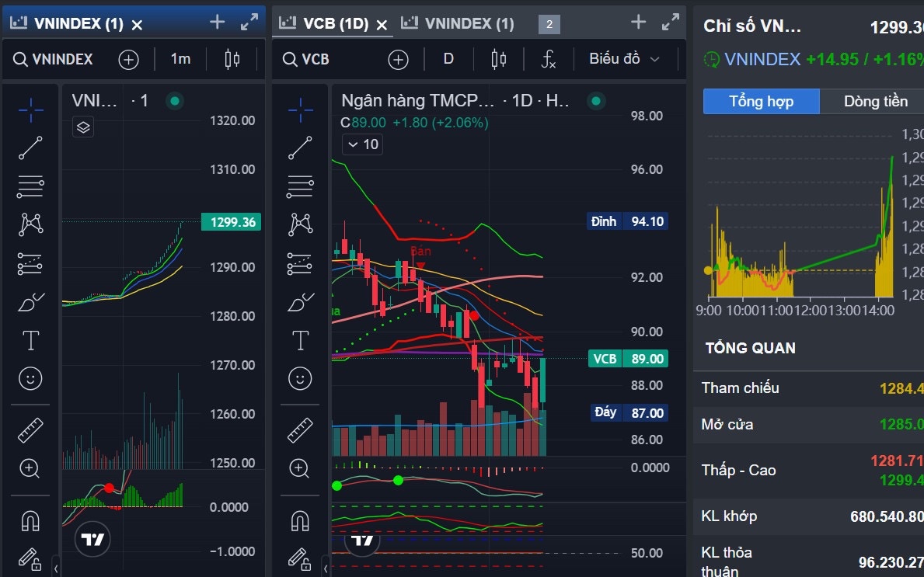Open forecasting tools in VCB chart
This screenshot has height=577, width=924.
(x=301, y=263)
